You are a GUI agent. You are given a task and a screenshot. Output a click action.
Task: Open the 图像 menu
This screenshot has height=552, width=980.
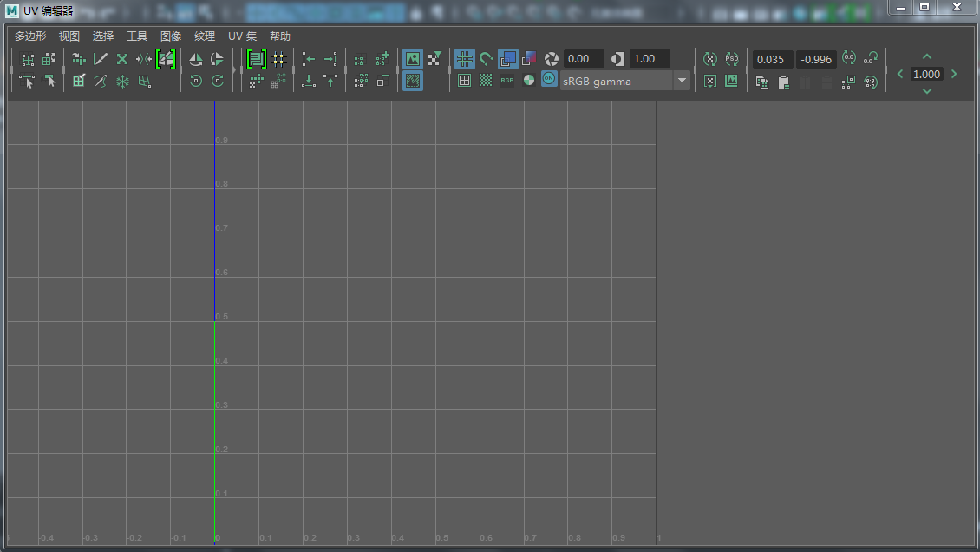tap(171, 36)
